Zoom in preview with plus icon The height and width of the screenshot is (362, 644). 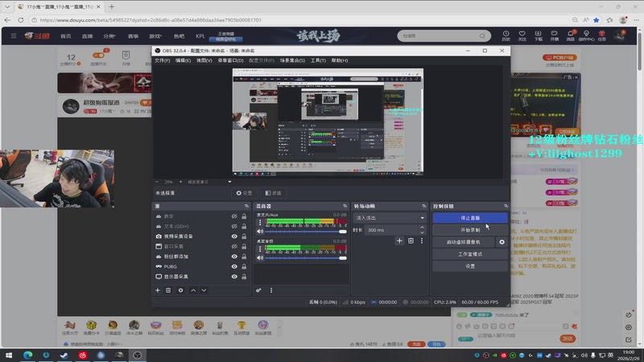tap(180, 182)
